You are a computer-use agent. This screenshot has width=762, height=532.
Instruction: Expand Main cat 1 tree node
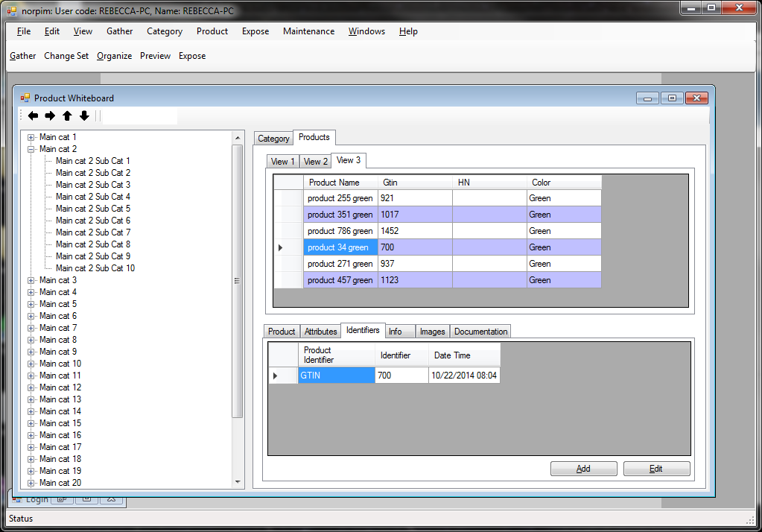click(x=31, y=138)
